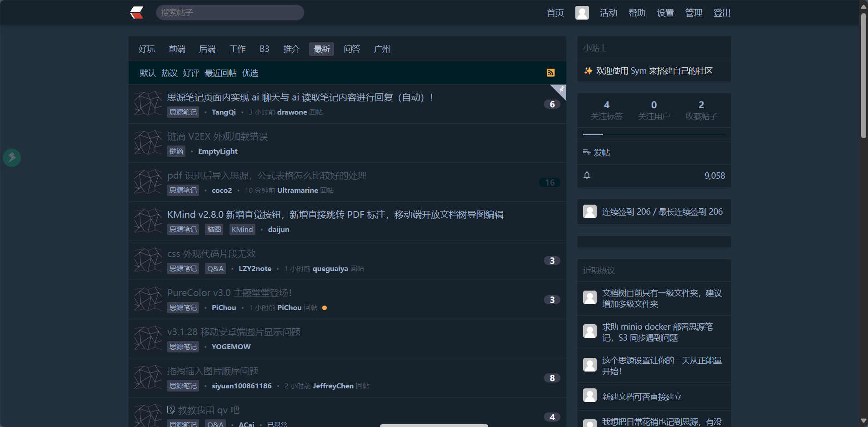Select the 热议 sorting option
The height and width of the screenshot is (427, 868).
169,73
